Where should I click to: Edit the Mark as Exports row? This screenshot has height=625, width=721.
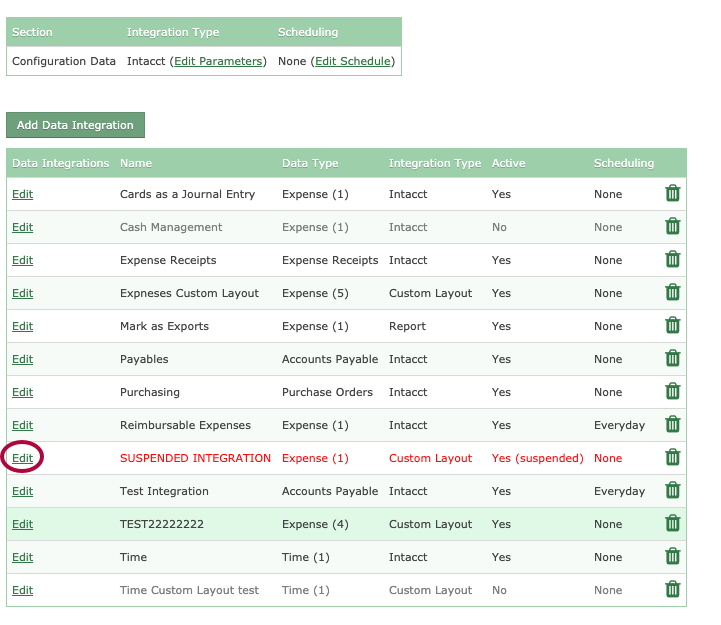[23, 326]
